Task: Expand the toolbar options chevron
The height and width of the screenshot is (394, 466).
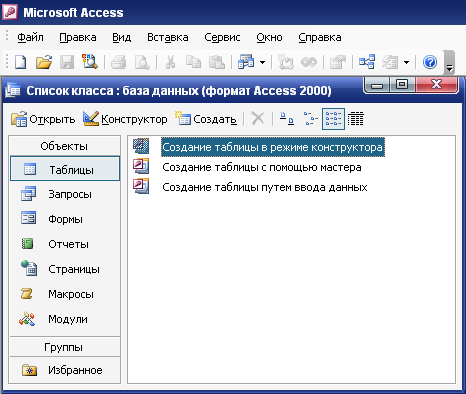Action: (x=450, y=62)
